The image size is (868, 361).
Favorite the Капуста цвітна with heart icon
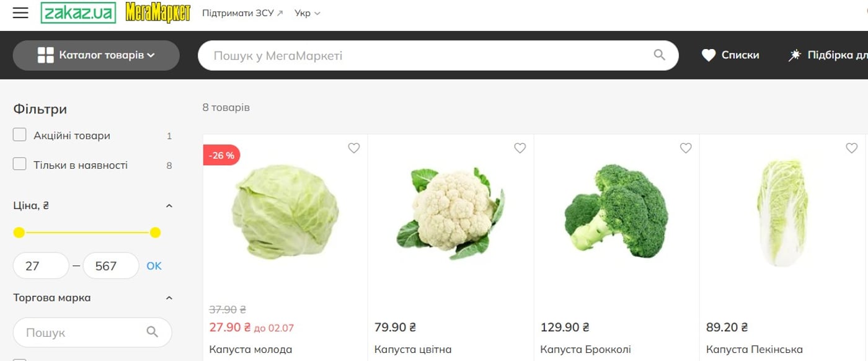click(x=520, y=148)
